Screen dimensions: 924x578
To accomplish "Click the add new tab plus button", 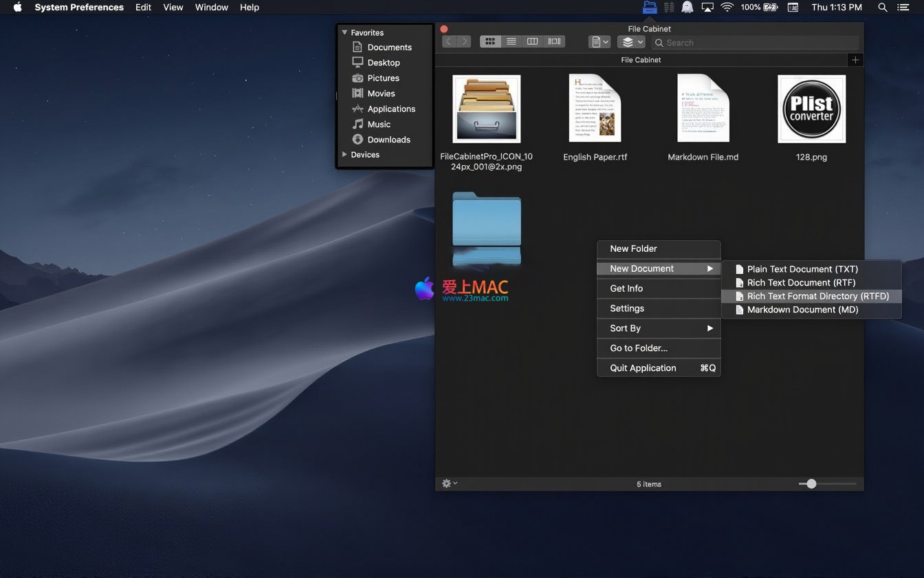I will tap(855, 60).
